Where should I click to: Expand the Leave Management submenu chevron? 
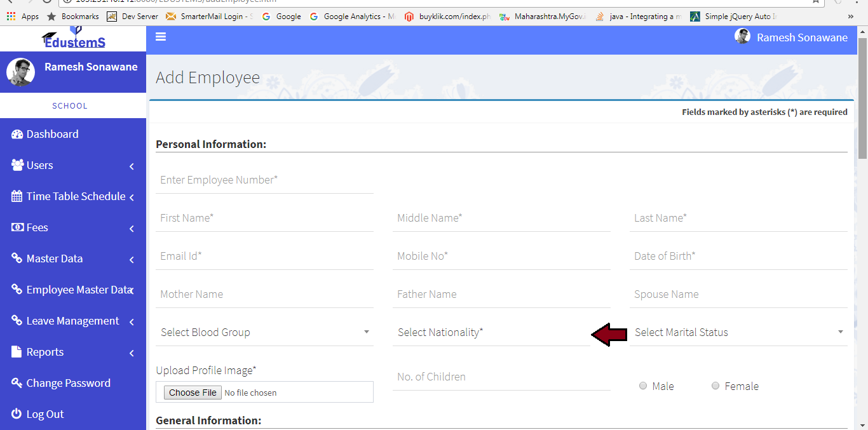click(132, 322)
